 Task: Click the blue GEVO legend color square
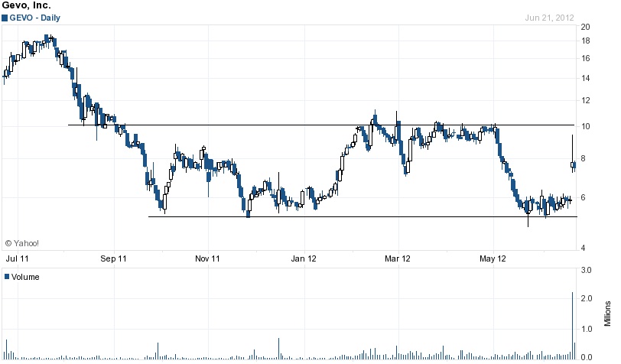point(5,18)
